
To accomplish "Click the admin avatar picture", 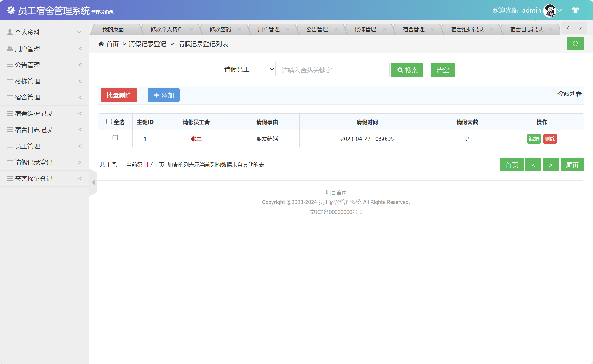I will pyautogui.click(x=549, y=10).
